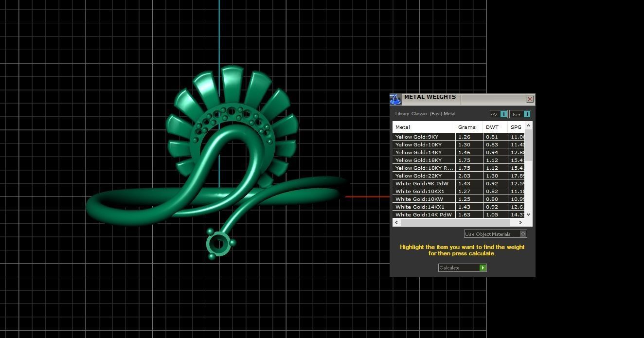Click the table's scroll left arrow
The width and height of the screenshot is (644, 338).
click(396, 222)
